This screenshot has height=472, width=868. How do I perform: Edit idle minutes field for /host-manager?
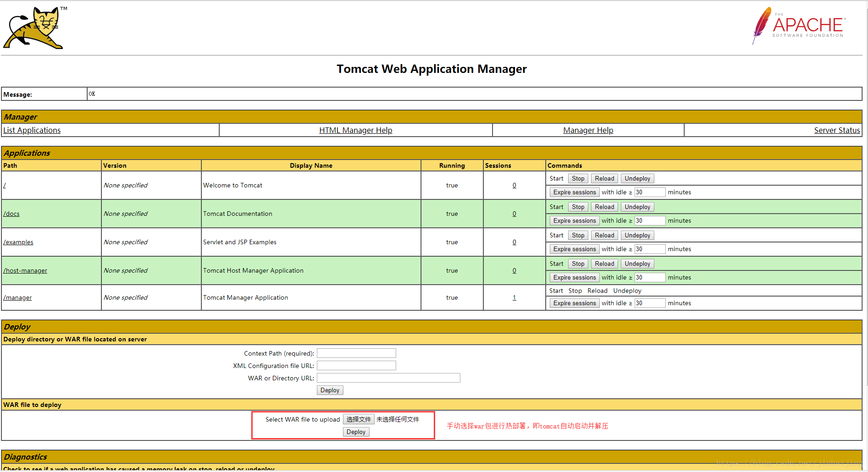[650, 278]
